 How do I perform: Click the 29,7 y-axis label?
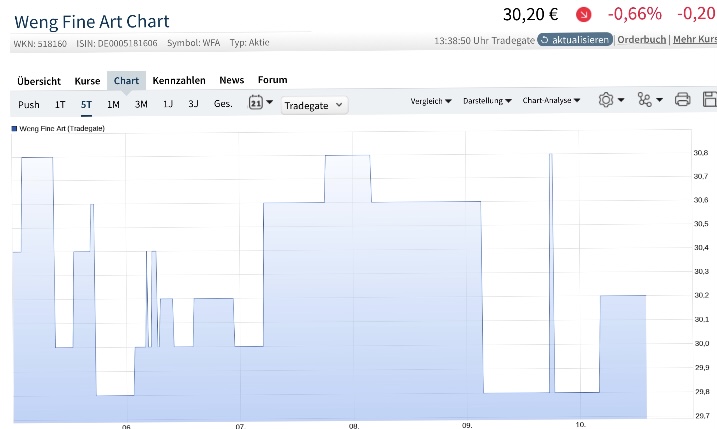702,416
